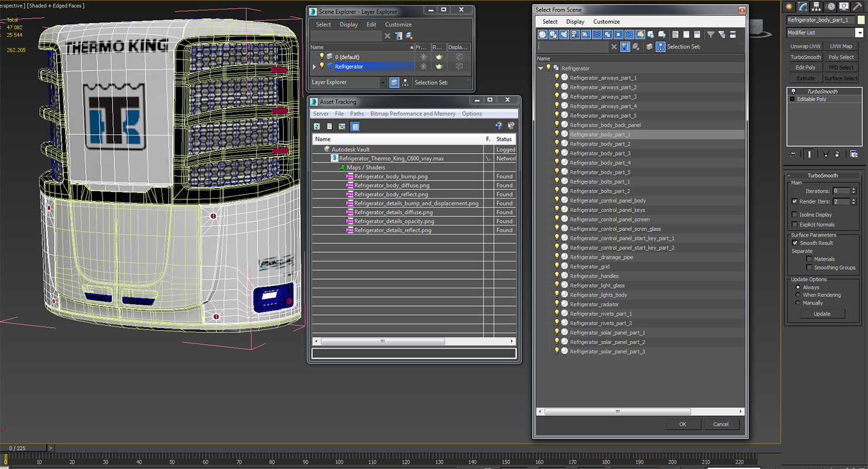Screen dimensions: 868x469
Task: Expand Refrigerator layer in Scene Explorer
Action: pos(314,67)
